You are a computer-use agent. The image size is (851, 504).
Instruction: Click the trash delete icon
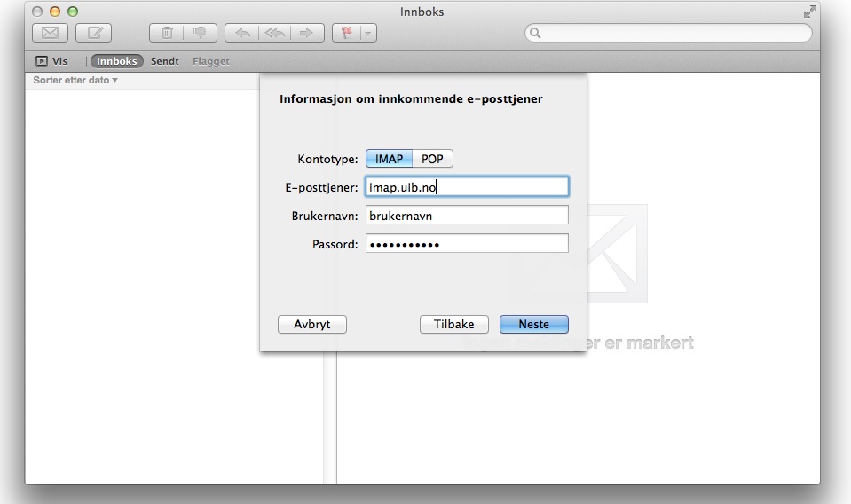(x=167, y=33)
